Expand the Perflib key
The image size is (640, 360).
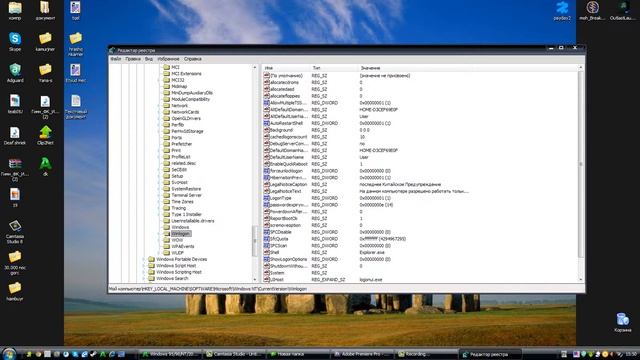[x=159, y=125]
